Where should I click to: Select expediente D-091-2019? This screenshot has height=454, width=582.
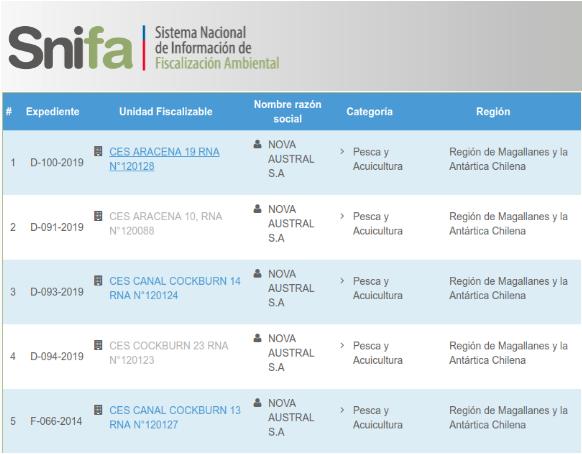coord(57,227)
